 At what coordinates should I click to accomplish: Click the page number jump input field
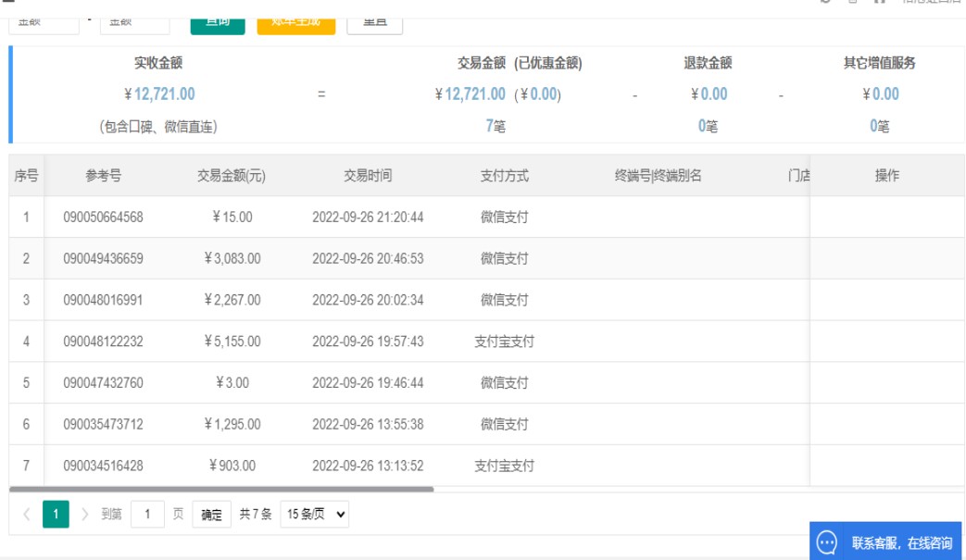click(x=147, y=515)
